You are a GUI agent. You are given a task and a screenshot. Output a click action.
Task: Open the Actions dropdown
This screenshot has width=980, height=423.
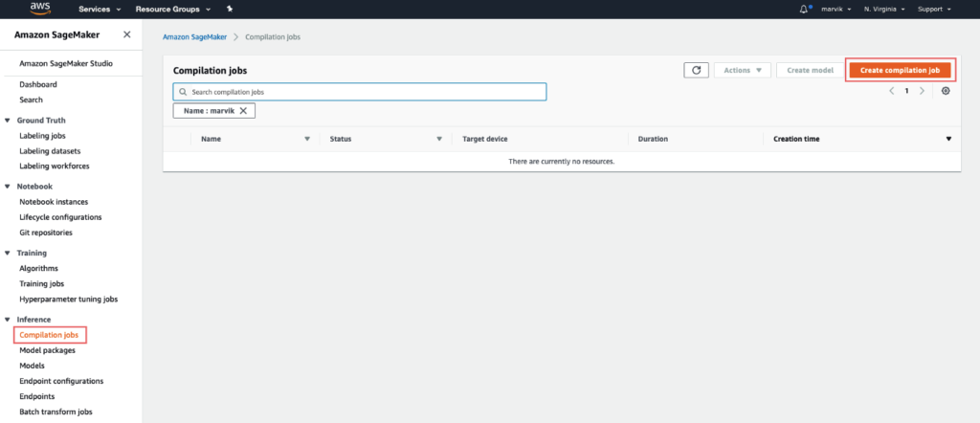pos(743,70)
